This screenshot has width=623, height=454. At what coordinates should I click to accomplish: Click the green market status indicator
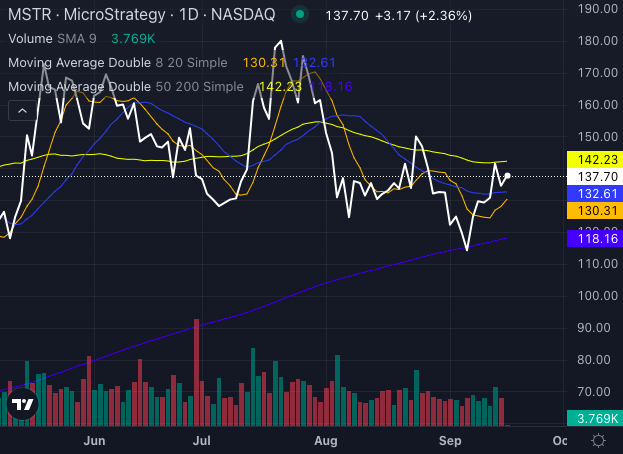point(299,16)
